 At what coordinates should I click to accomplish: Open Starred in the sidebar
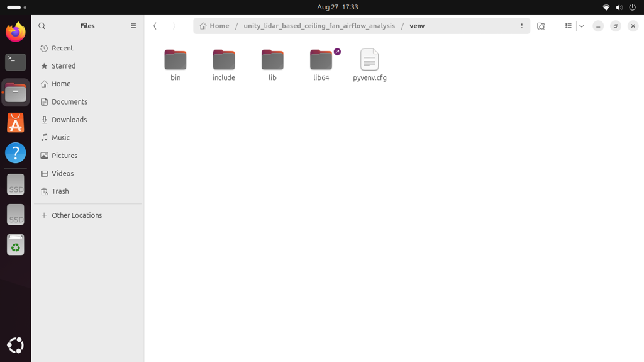[x=87, y=66]
